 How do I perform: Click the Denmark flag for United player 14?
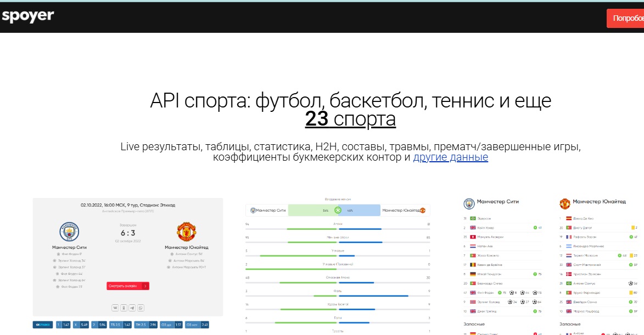[x=569, y=274]
